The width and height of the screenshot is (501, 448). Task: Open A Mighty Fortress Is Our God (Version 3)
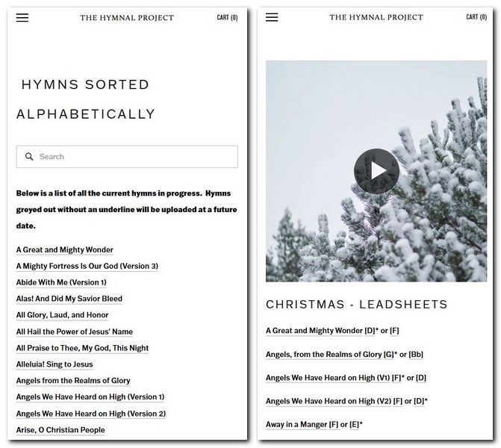coord(87,266)
